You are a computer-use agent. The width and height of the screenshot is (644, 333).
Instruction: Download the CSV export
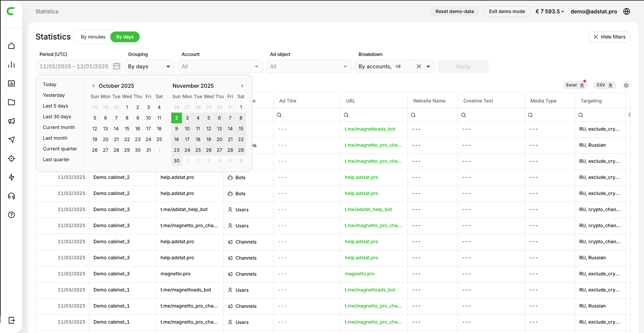point(604,85)
